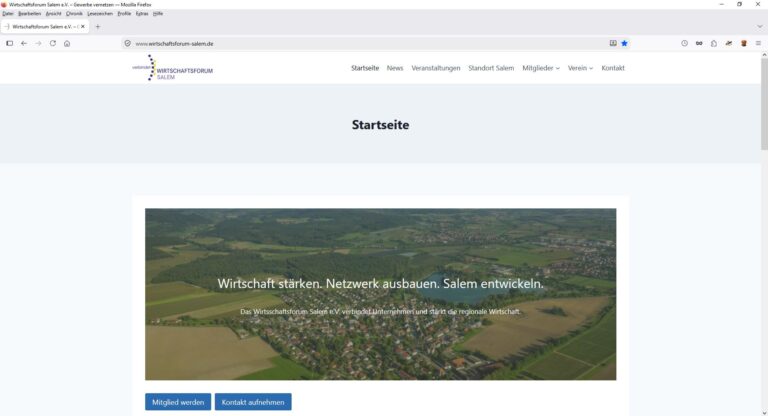The width and height of the screenshot is (768, 416).
Task: Click the infinity-shaped toolbar icon
Action: click(x=699, y=43)
